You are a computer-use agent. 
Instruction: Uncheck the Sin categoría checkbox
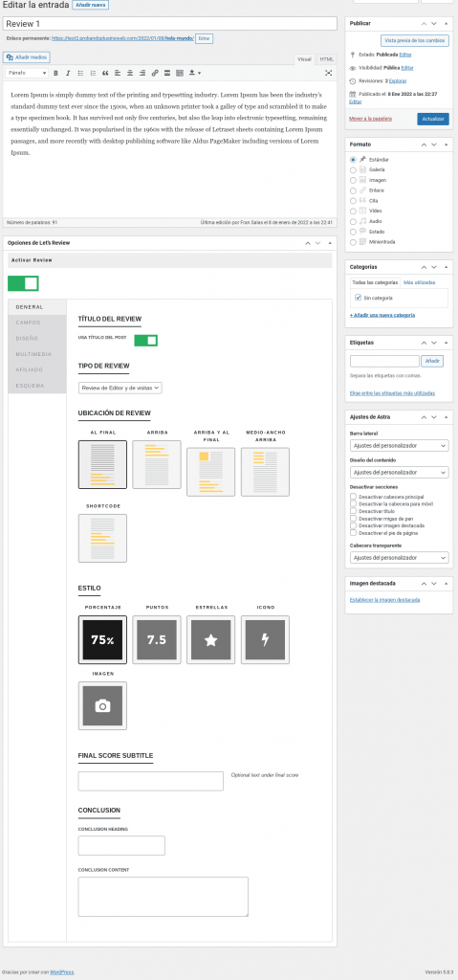click(x=358, y=298)
